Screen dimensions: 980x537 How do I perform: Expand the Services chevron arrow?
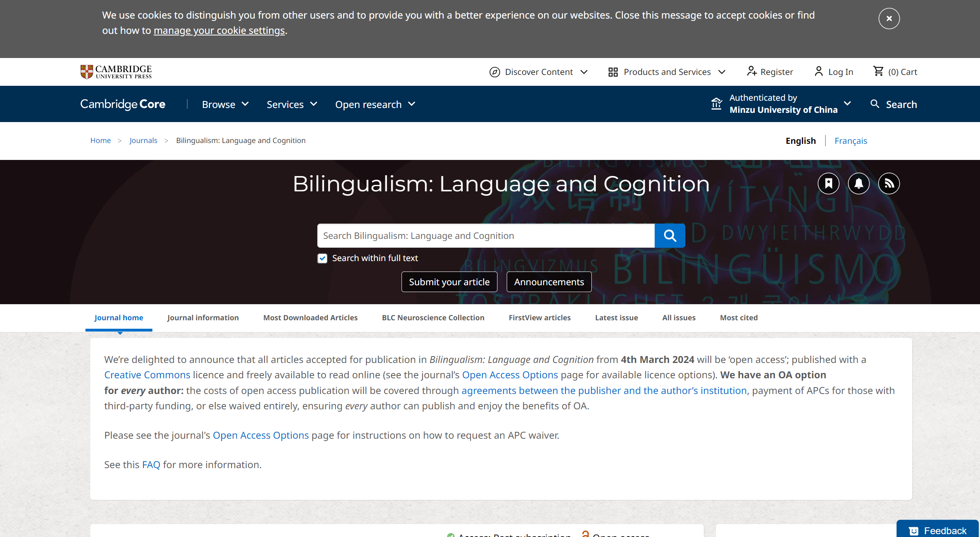314,104
